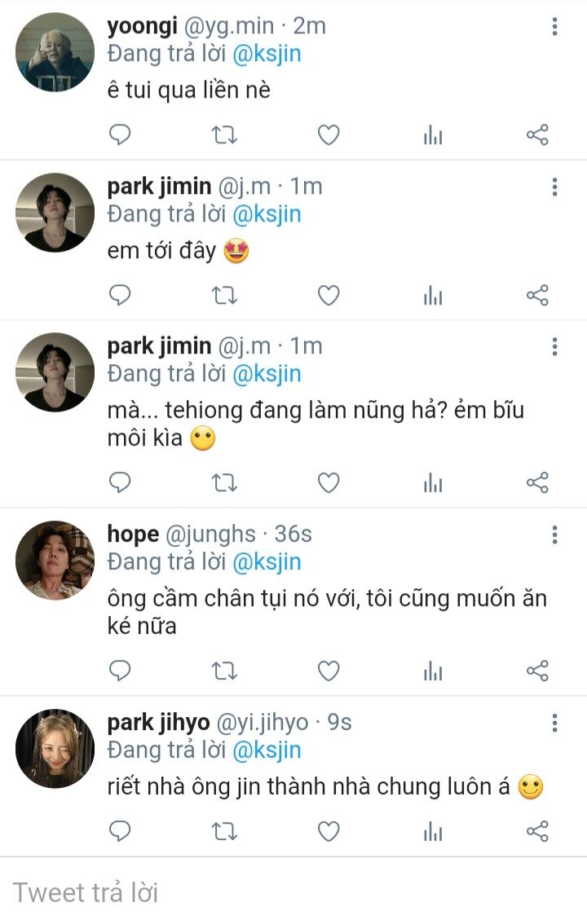Focus the 'Tweet trả lời' reply field

[293, 892]
